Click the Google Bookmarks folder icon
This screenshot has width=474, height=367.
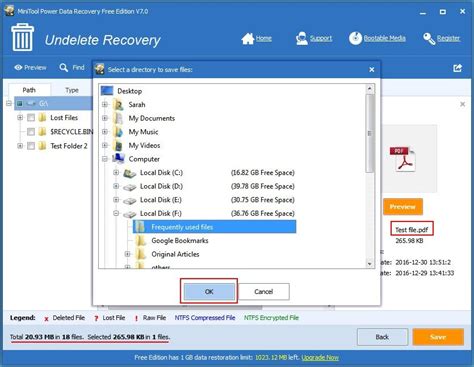pyautogui.click(x=141, y=240)
